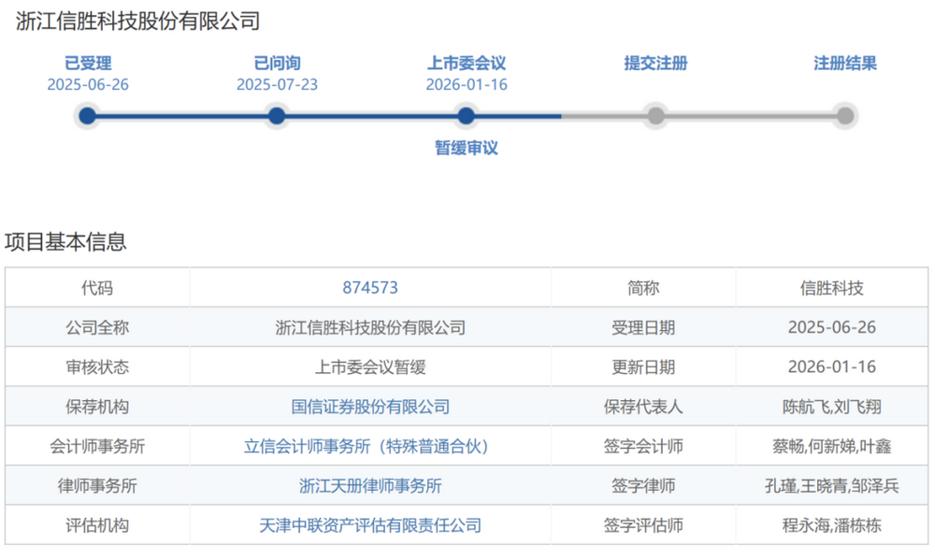Select the 暂缓审议 status label
The width and height of the screenshot is (935, 560).
(465, 146)
